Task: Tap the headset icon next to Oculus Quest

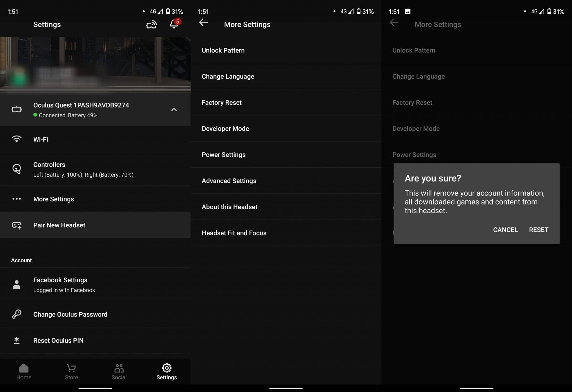Action: coord(16,109)
